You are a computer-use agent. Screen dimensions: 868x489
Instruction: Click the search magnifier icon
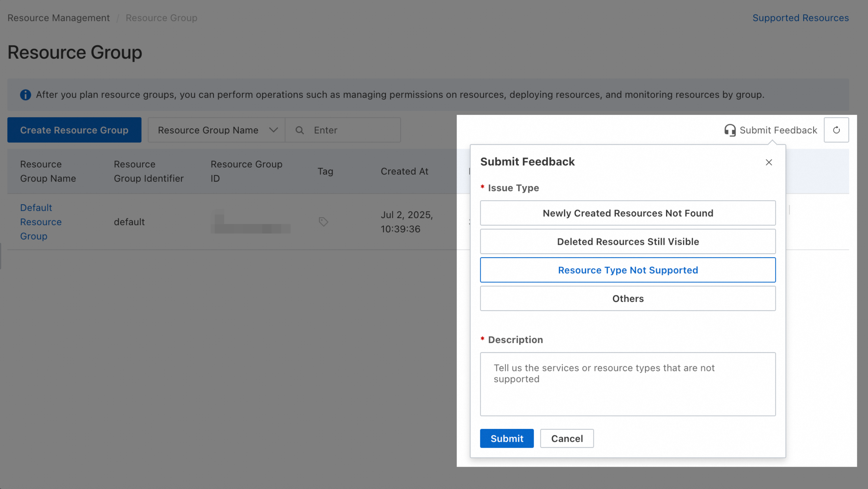point(300,130)
